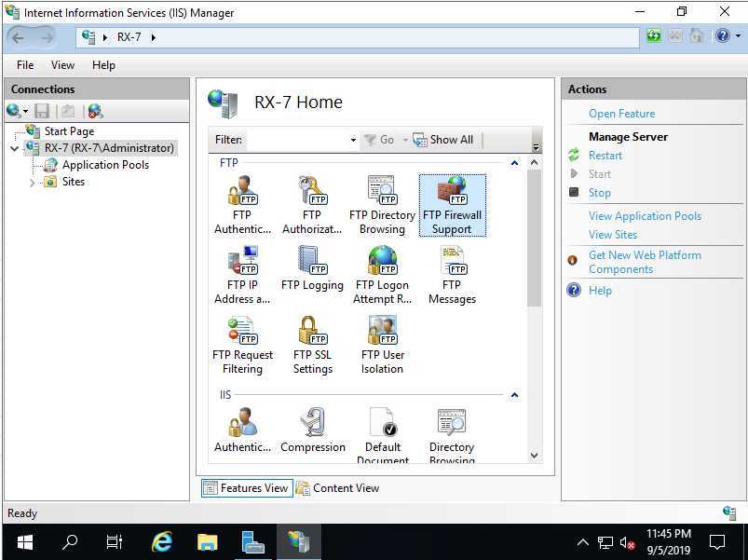Open FTP IP Address restrictions feature
Image resolution: width=748 pixels, height=560 pixels.
click(x=242, y=275)
